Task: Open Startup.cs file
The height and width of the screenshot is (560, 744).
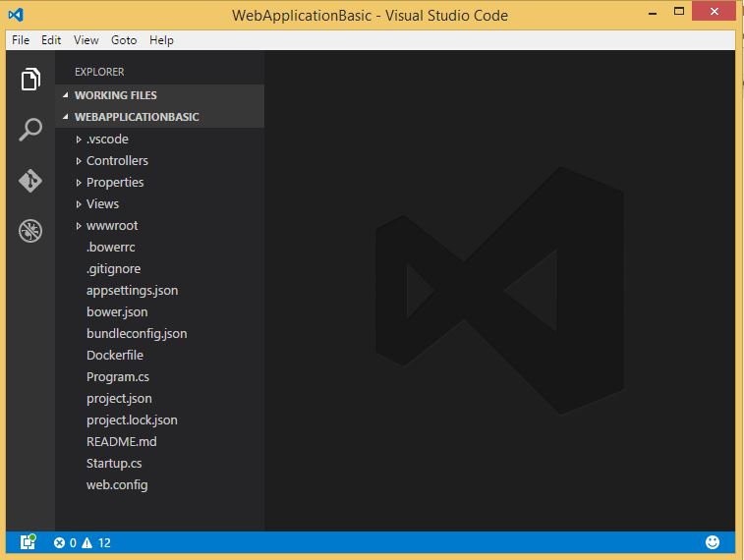Action: click(x=114, y=464)
